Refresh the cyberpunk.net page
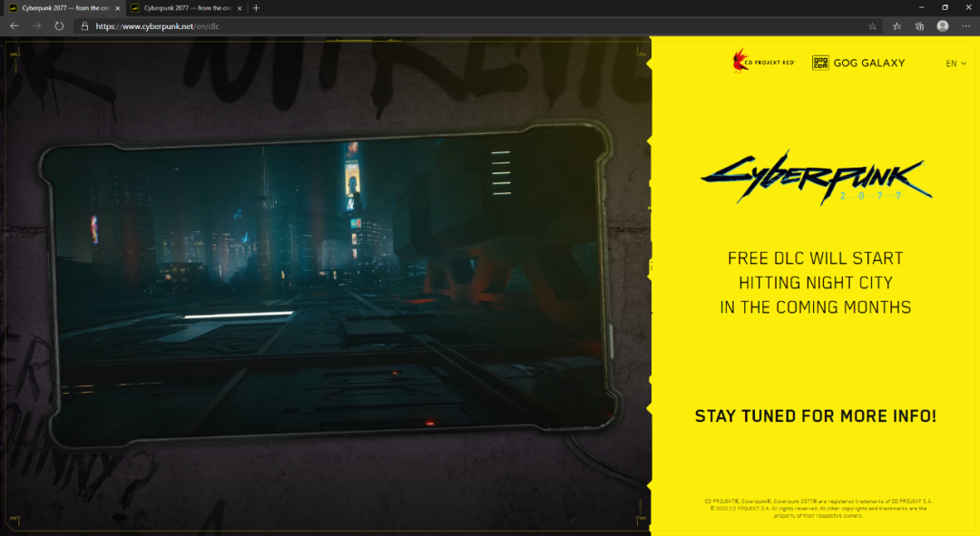 click(59, 26)
